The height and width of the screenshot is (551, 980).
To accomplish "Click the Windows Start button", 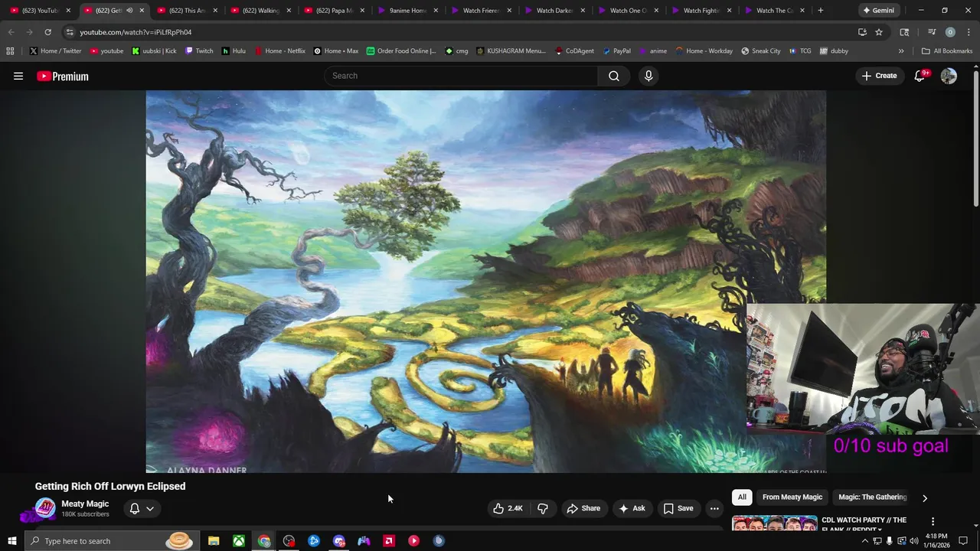I will (11, 541).
